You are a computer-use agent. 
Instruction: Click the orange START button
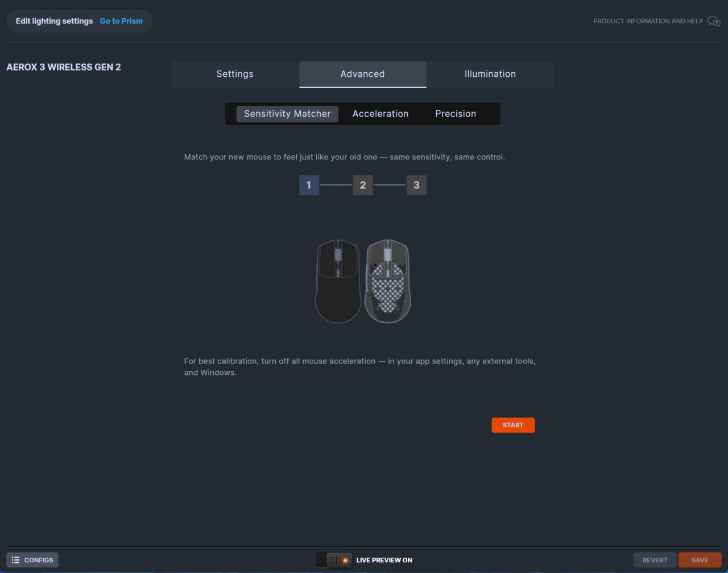(513, 425)
